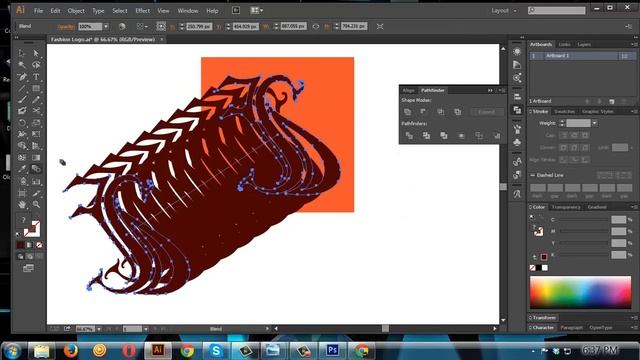Click the white swatch under Color sliders

click(x=545, y=268)
